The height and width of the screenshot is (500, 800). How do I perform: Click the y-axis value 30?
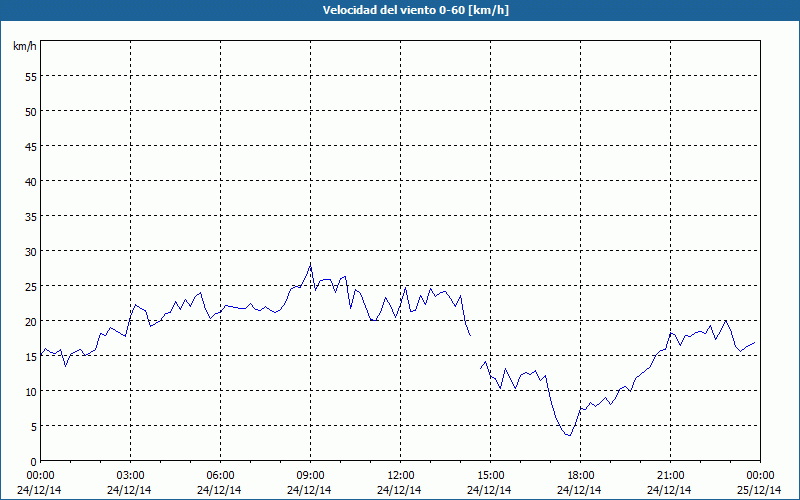click(x=31, y=252)
